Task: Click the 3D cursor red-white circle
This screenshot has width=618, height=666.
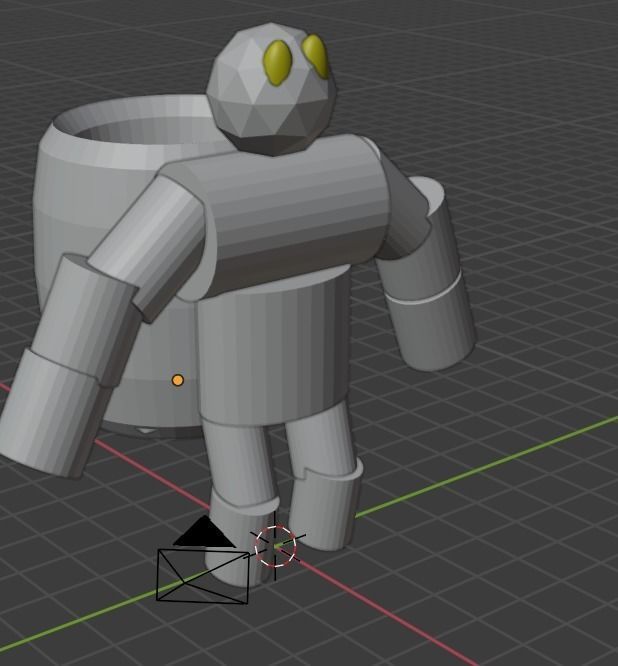Action: [276, 546]
